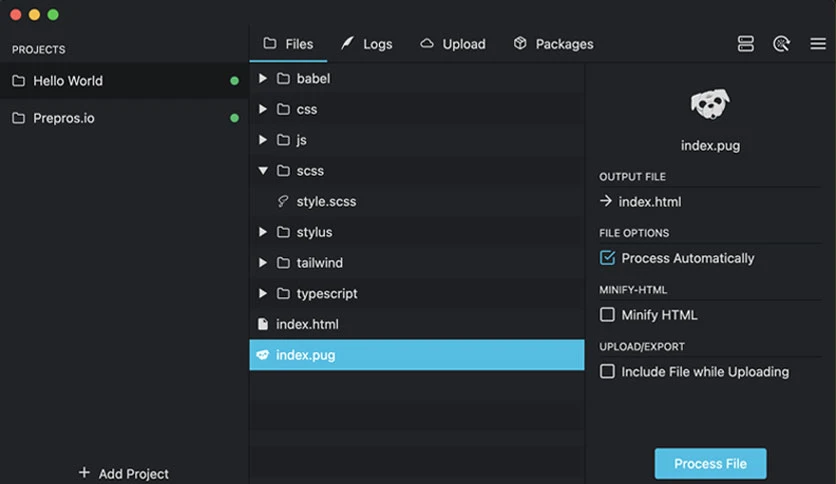Expand the tailwind folder arrow

262,263
